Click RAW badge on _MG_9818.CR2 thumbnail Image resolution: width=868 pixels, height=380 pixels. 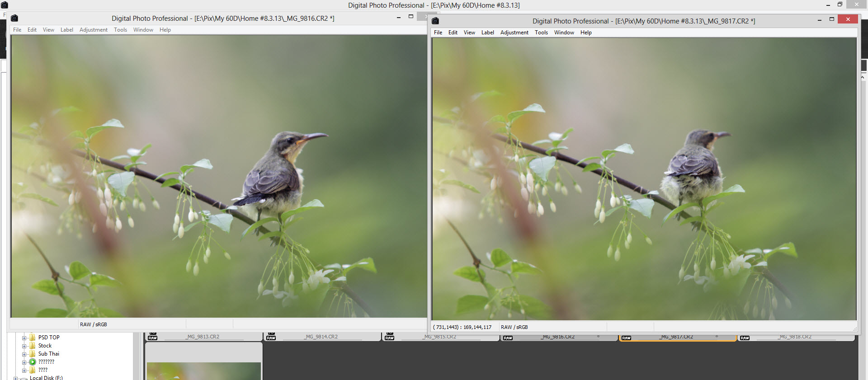pyautogui.click(x=745, y=338)
